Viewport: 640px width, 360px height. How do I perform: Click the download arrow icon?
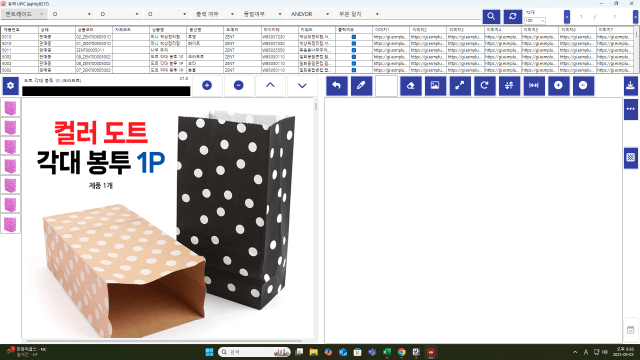pyautogui.click(x=631, y=85)
